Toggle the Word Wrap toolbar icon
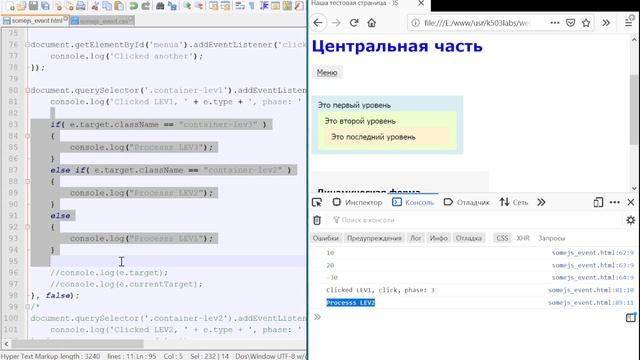 coord(240,6)
